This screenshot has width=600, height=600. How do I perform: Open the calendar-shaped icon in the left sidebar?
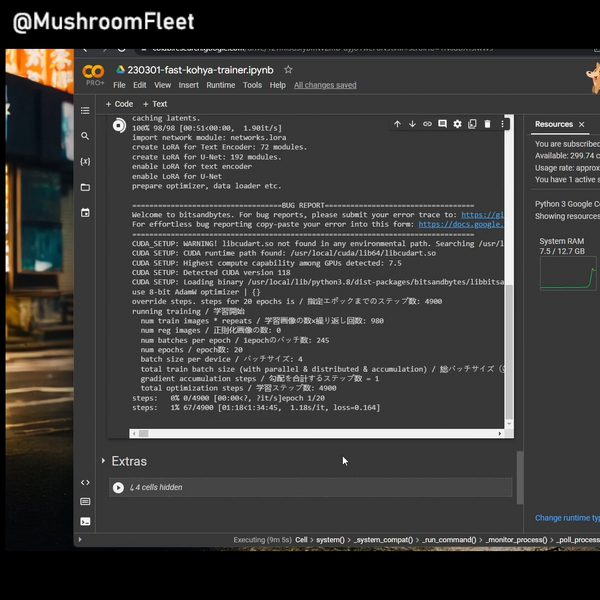tap(85, 213)
